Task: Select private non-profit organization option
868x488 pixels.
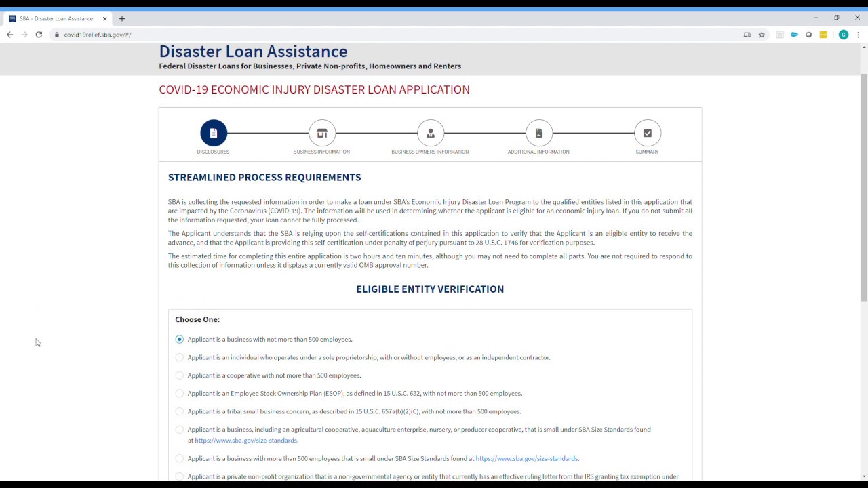Action: [x=179, y=476]
